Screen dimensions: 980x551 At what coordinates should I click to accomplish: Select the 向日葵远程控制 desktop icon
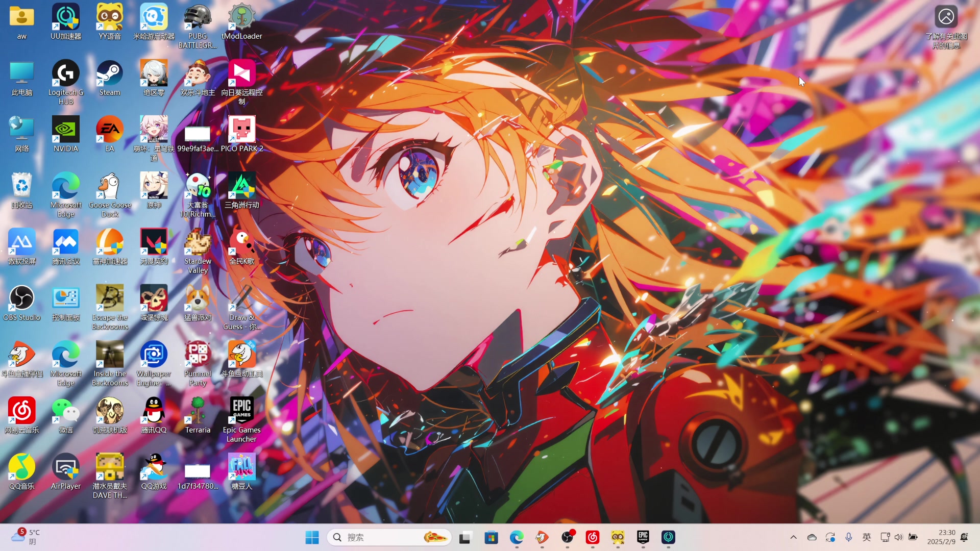(x=241, y=83)
